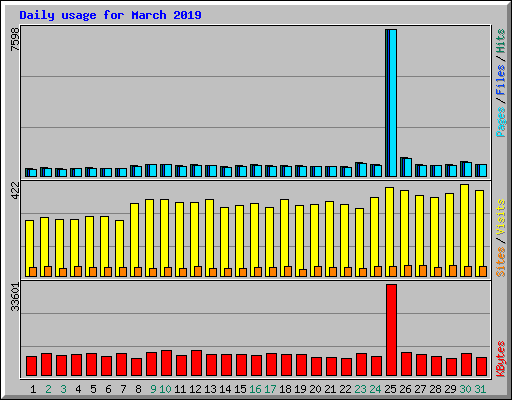Click x-axis day label 29
The image size is (512, 400).
[450, 389]
